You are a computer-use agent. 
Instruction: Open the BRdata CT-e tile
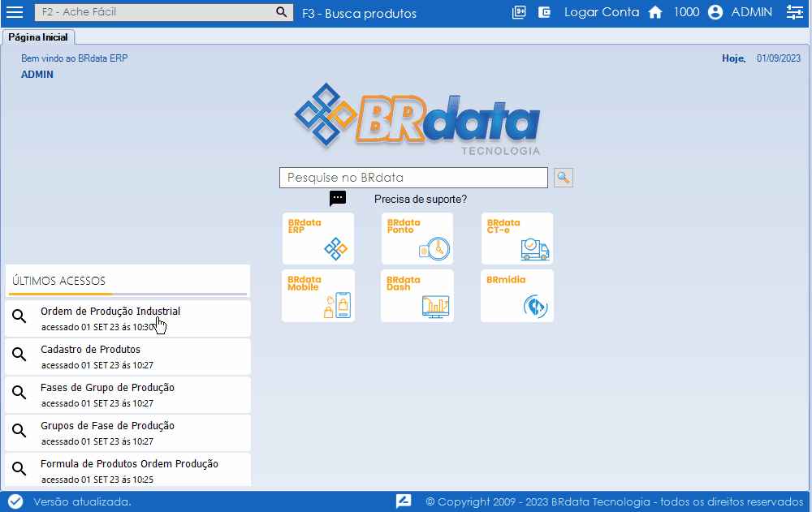517,239
